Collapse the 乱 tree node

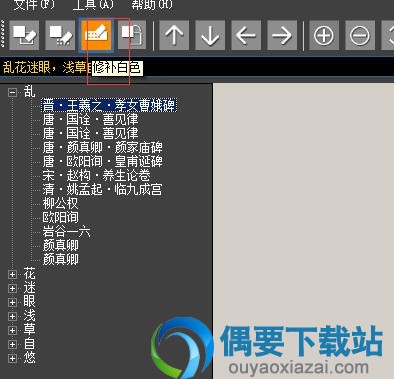click(13, 92)
